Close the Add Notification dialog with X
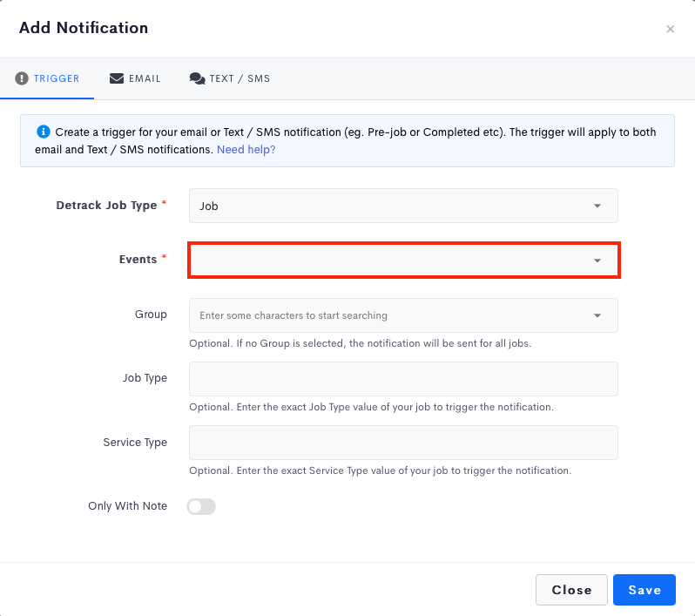 670,30
